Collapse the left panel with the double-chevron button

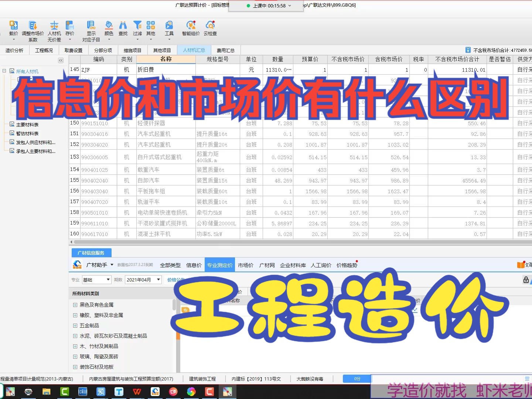[x=61, y=60]
